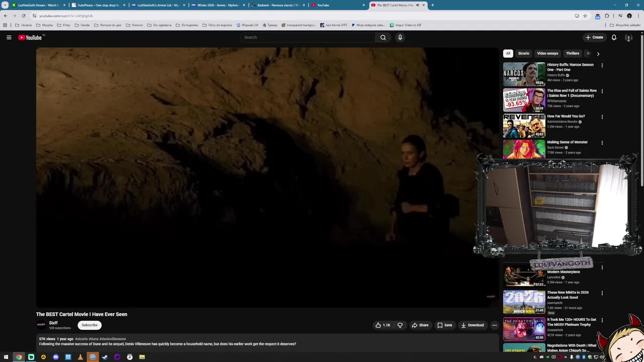The width and height of the screenshot is (644, 362).
Task: Mute the tab via speaker icon
Action: (x=417, y=5)
